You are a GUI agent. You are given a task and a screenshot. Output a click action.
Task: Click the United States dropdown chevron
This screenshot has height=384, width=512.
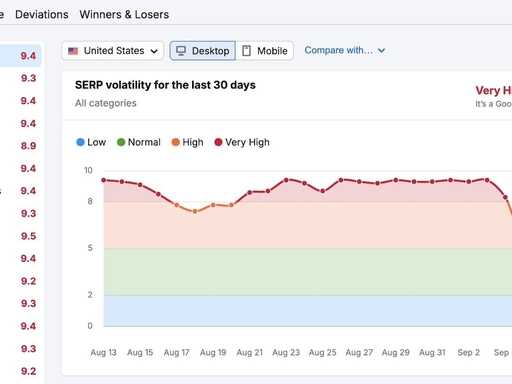coord(154,51)
